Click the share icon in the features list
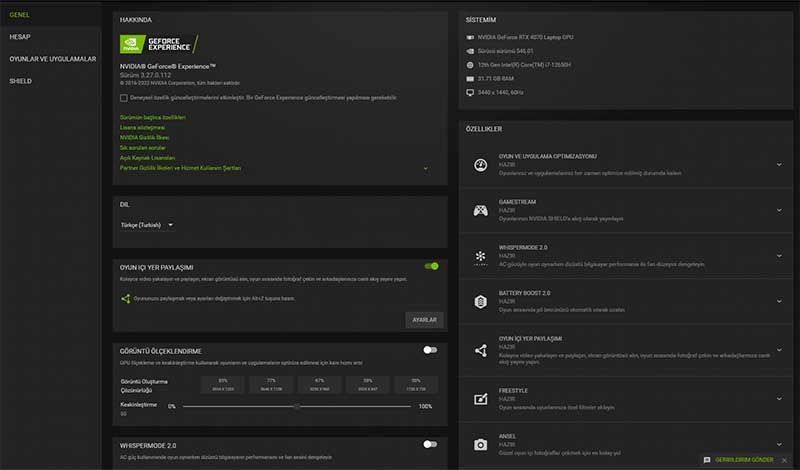This screenshot has width=800, height=470. [x=481, y=350]
